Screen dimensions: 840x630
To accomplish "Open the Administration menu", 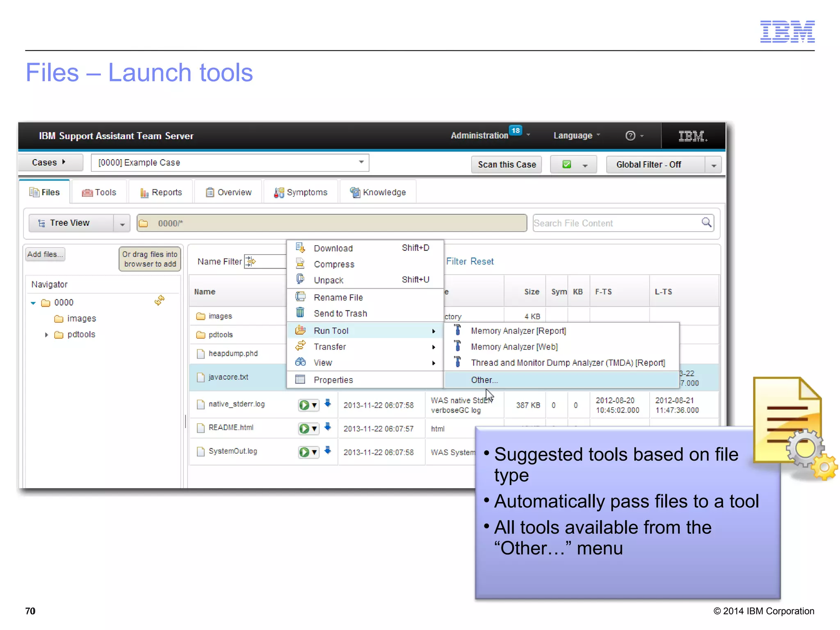I will coord(479,136).
